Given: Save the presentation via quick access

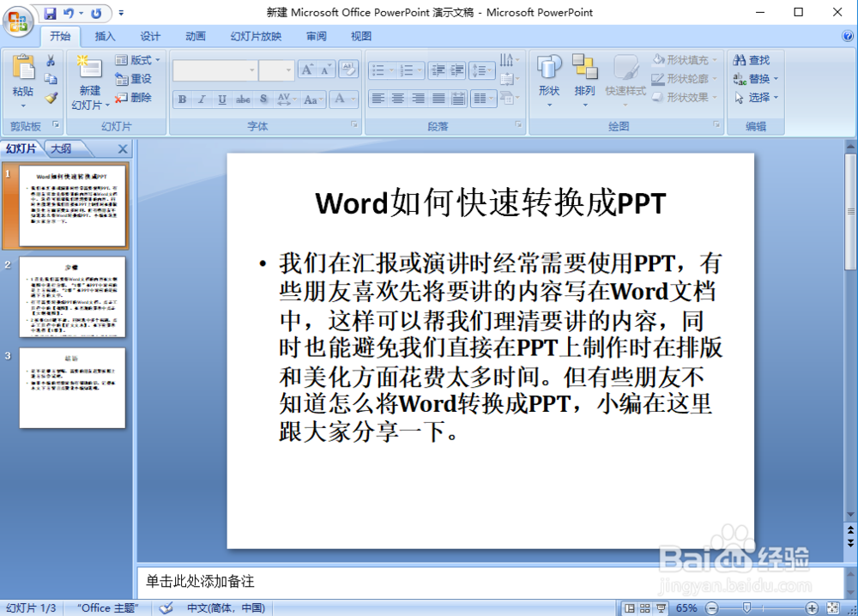Looking at the screenshot, I should pyautogui.click(x=51, y=13).
